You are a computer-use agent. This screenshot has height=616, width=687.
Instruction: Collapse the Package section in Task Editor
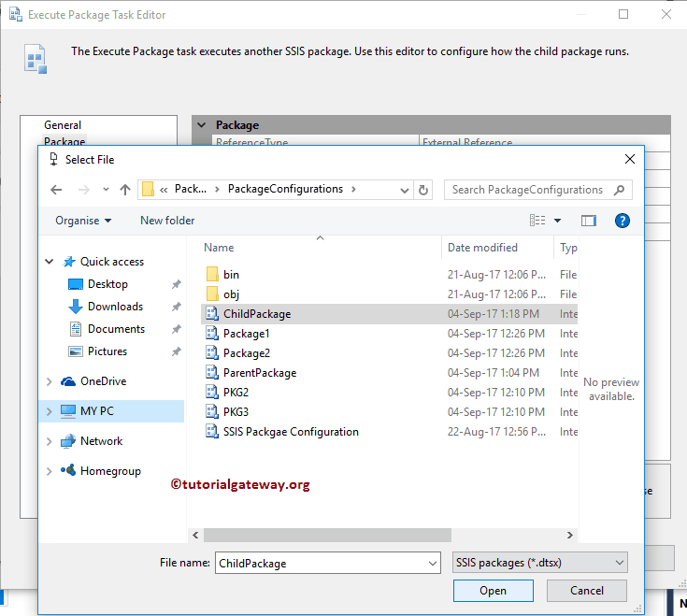202,125
